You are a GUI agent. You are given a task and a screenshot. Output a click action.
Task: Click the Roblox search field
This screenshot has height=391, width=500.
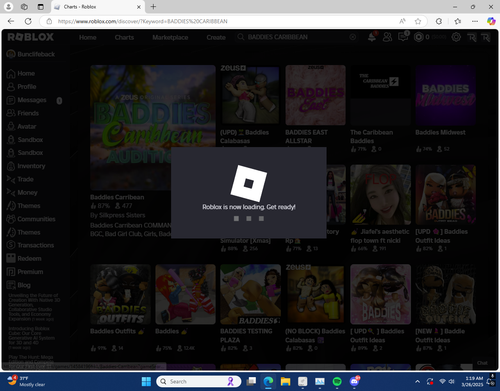click(x=297, y=37)
